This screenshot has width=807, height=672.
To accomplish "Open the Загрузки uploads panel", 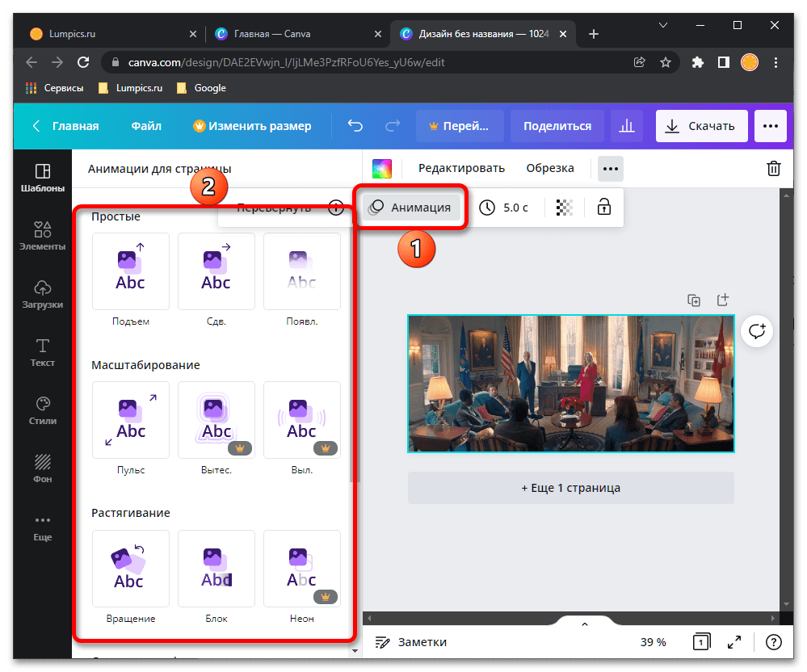I will [x=42, y=294].
